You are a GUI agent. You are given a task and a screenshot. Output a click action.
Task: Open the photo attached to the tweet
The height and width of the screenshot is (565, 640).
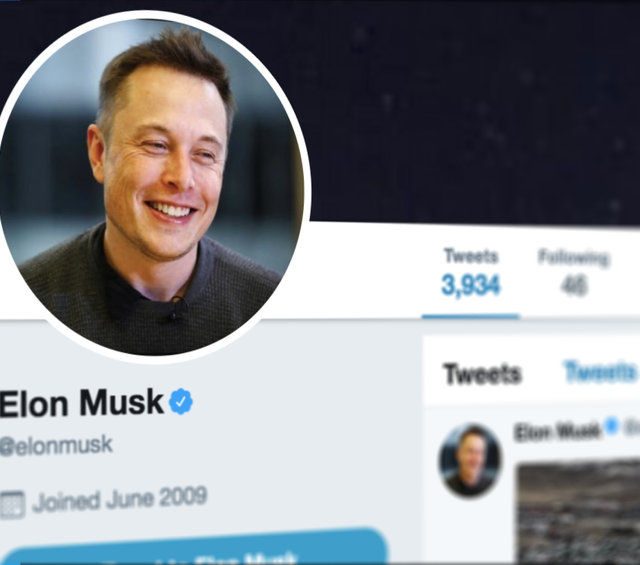578,513
